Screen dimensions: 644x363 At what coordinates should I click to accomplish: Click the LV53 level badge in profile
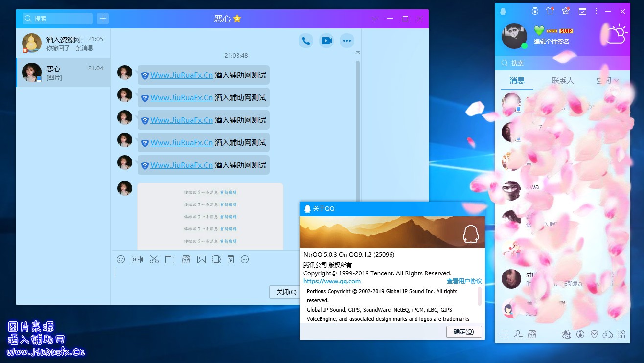[x=552, y=31]
